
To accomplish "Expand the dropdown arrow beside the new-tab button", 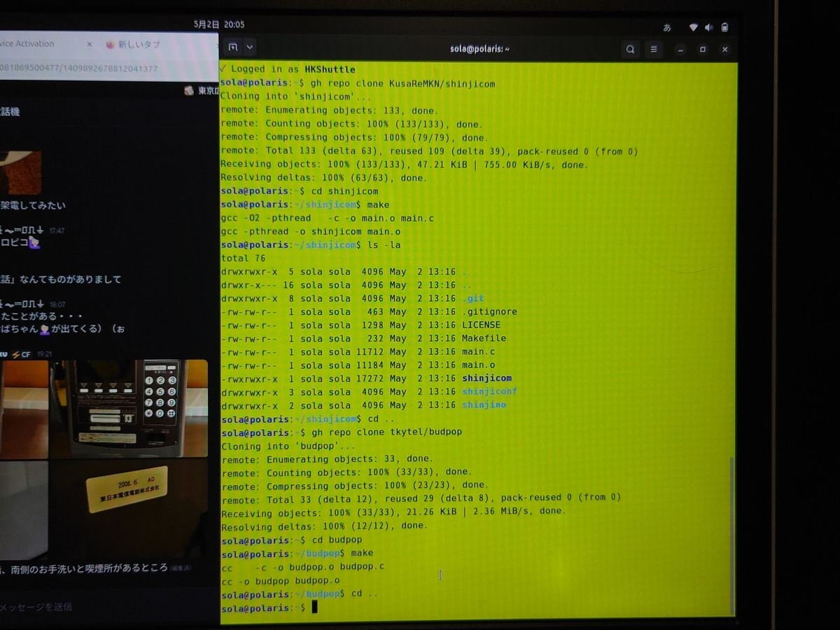I will point(250,48).
